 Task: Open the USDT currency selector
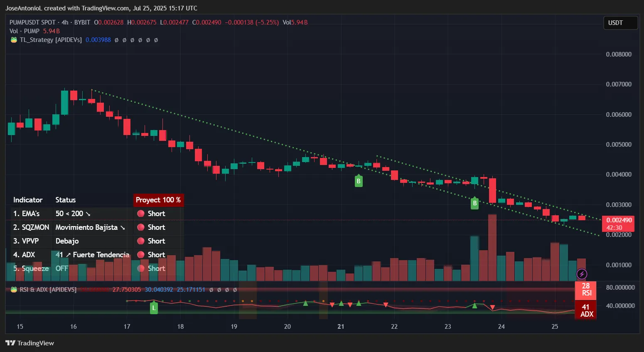[620, 22]
